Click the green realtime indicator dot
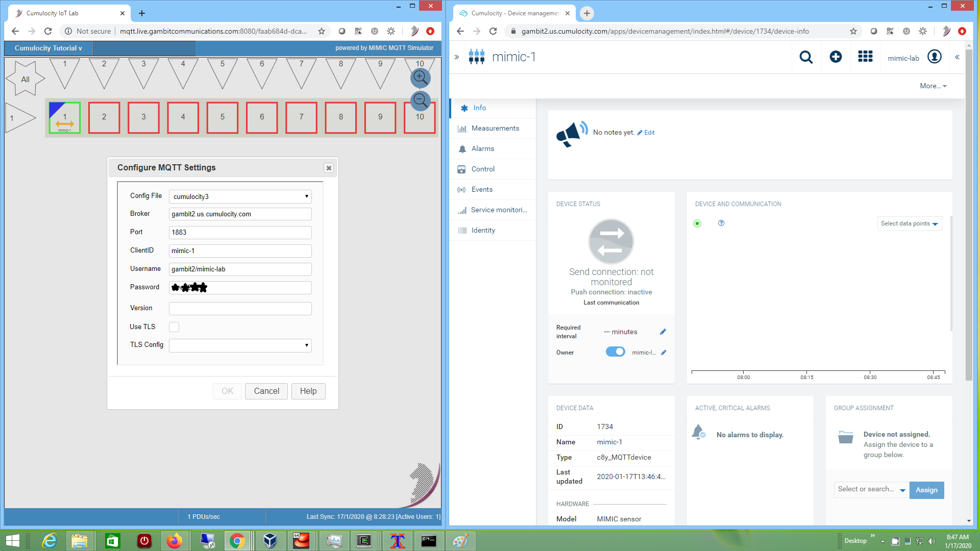This screenshot has height=551, width=980. point(697,223)
